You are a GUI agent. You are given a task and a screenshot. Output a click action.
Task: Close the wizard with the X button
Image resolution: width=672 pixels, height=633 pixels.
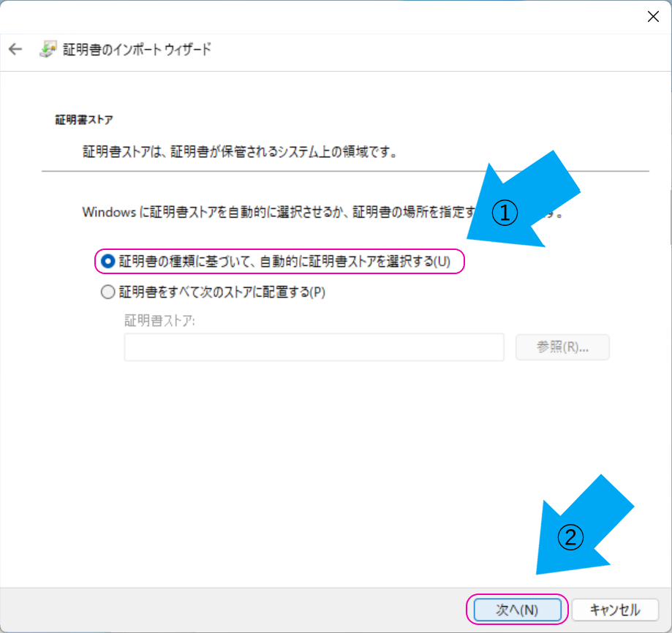click(653, 17)
